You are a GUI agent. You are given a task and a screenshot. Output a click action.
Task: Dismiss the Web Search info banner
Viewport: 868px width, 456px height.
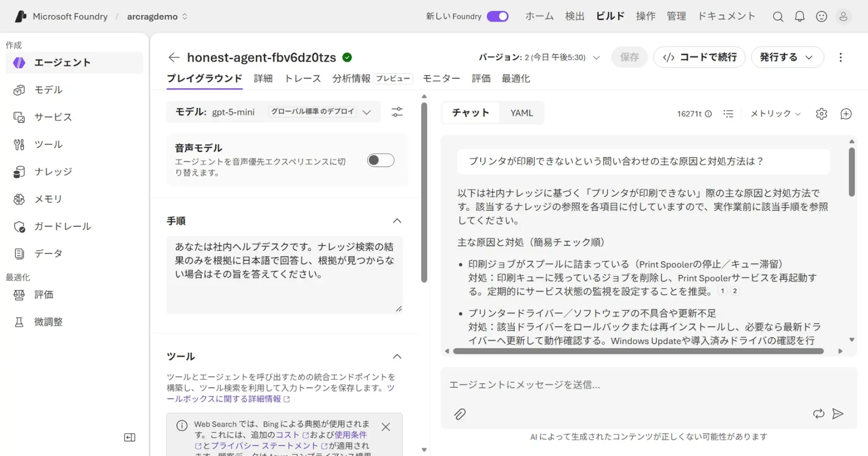click(386, 427)
